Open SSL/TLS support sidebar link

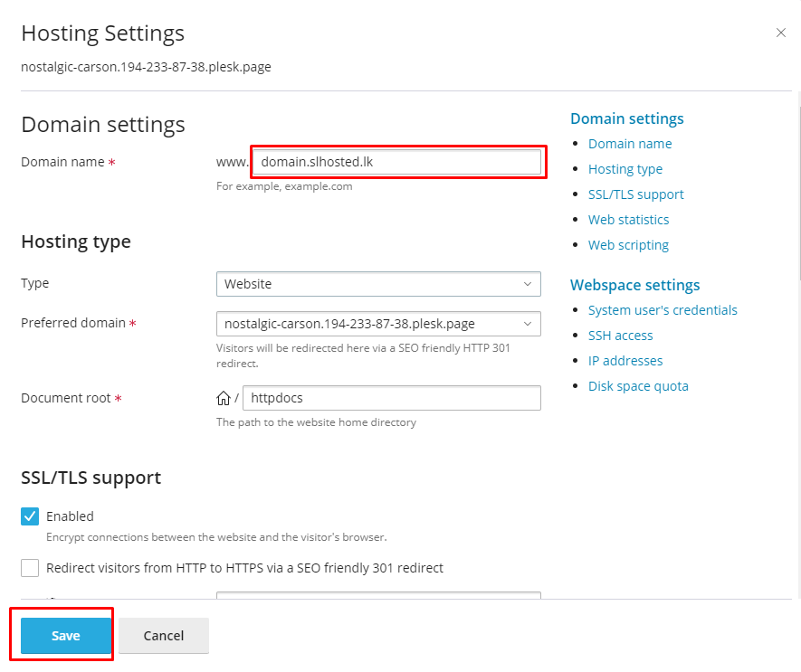pos(635,194)
